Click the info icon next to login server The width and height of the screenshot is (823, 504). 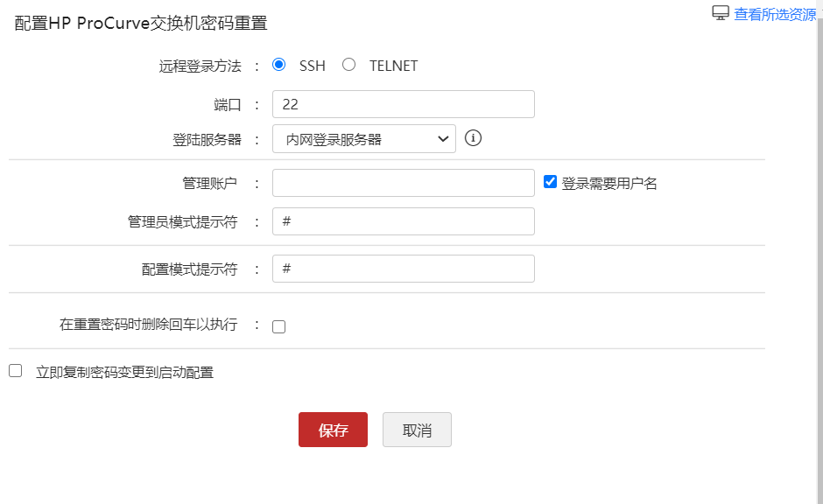[474, 138]
